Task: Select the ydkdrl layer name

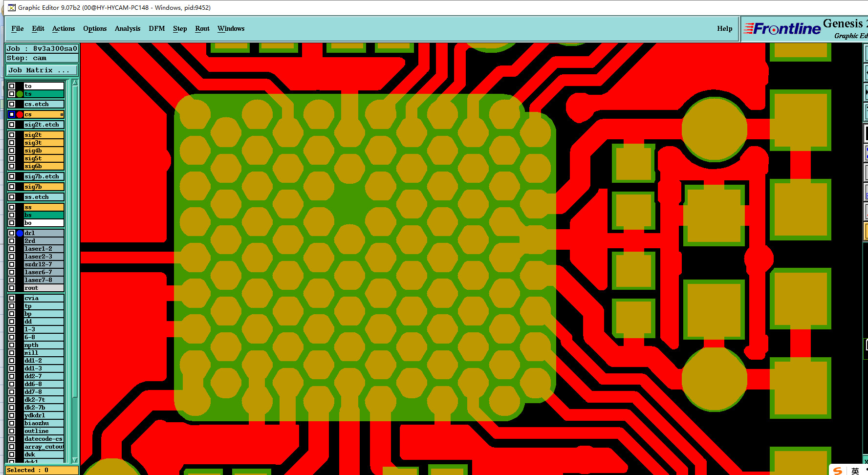Action: [44, 415]
